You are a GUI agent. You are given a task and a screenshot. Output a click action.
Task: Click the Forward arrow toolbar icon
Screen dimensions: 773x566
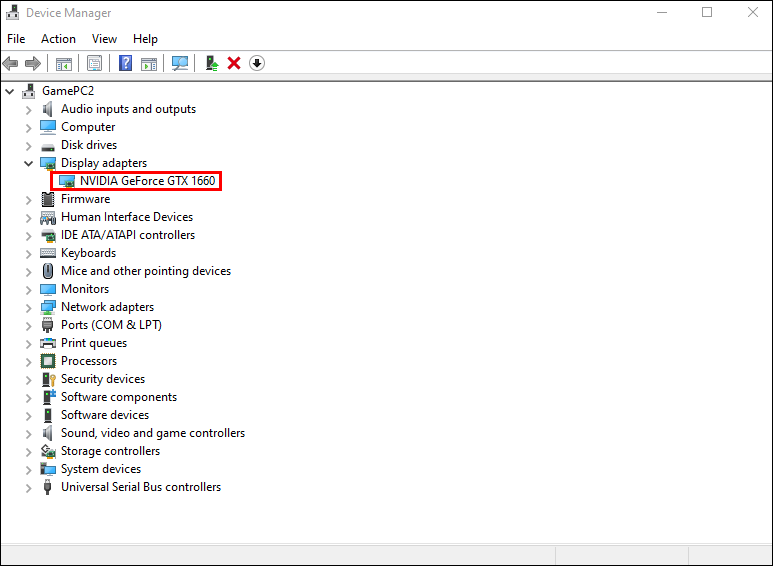(x=33, y=63)
